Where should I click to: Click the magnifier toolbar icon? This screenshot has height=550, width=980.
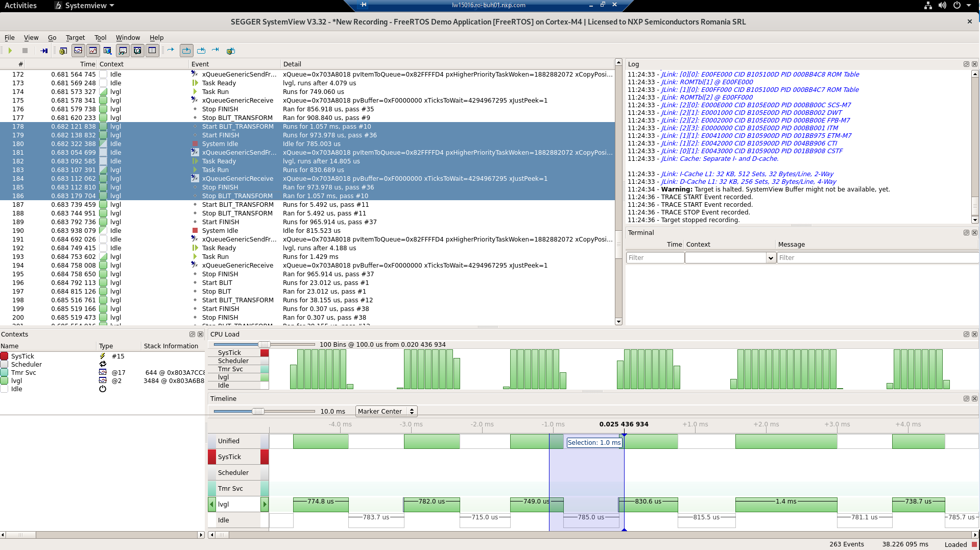(x=107, y=51)
